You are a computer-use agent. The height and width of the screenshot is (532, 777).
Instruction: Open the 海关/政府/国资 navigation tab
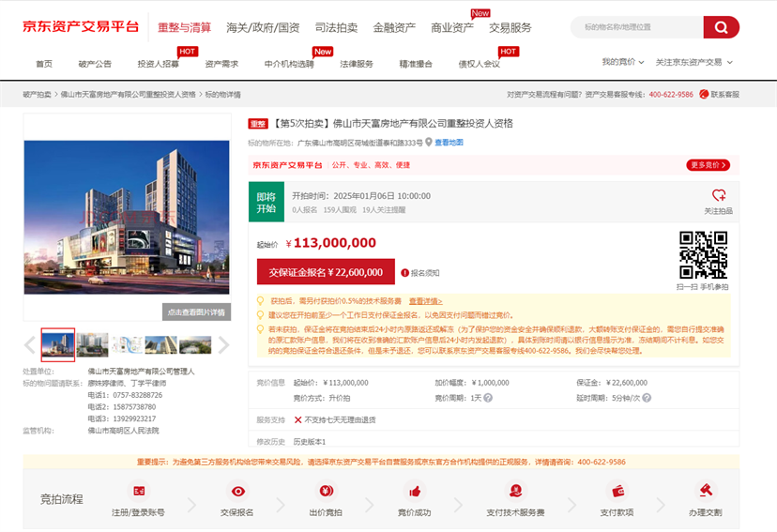(263, 28)
